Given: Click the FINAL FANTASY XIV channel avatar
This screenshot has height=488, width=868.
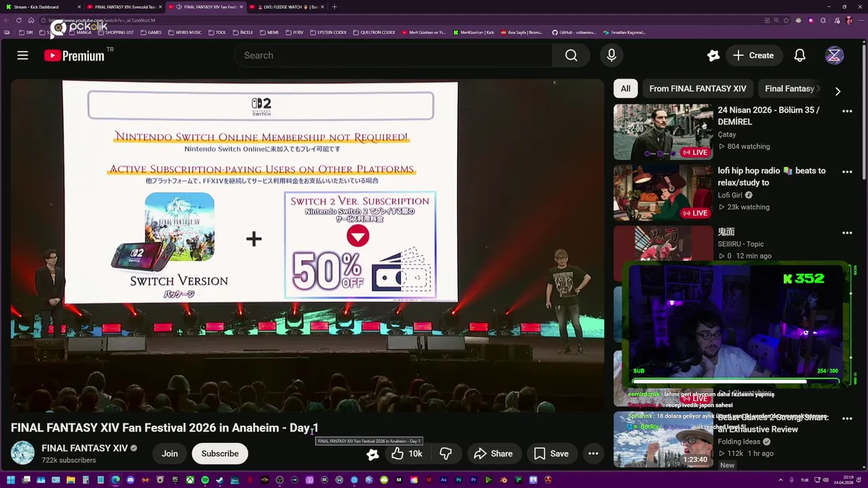Looking at the screenshot, I should (22, 453).
